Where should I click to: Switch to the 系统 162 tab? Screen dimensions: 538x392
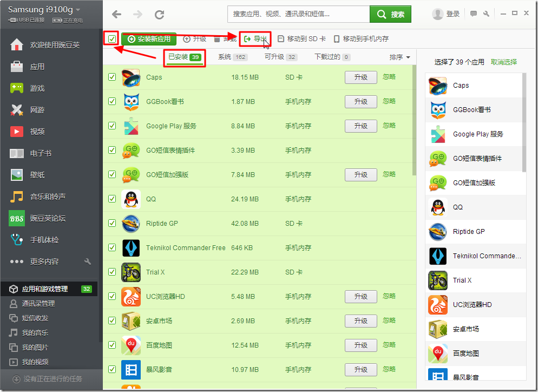[233, 57]
